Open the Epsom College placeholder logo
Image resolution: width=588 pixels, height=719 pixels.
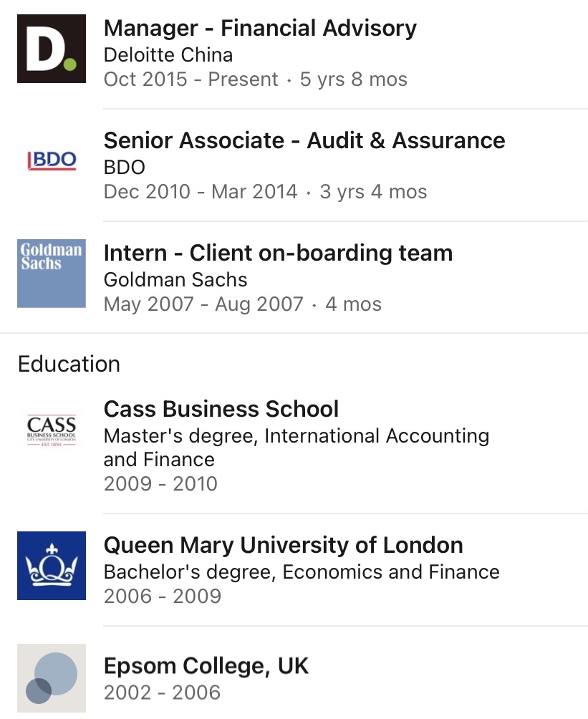52,677
